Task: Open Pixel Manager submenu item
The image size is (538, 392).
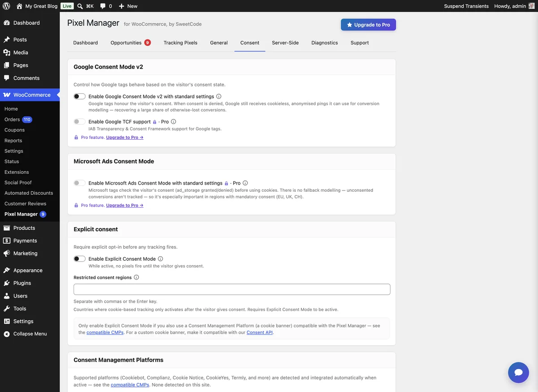Action: 25,214
